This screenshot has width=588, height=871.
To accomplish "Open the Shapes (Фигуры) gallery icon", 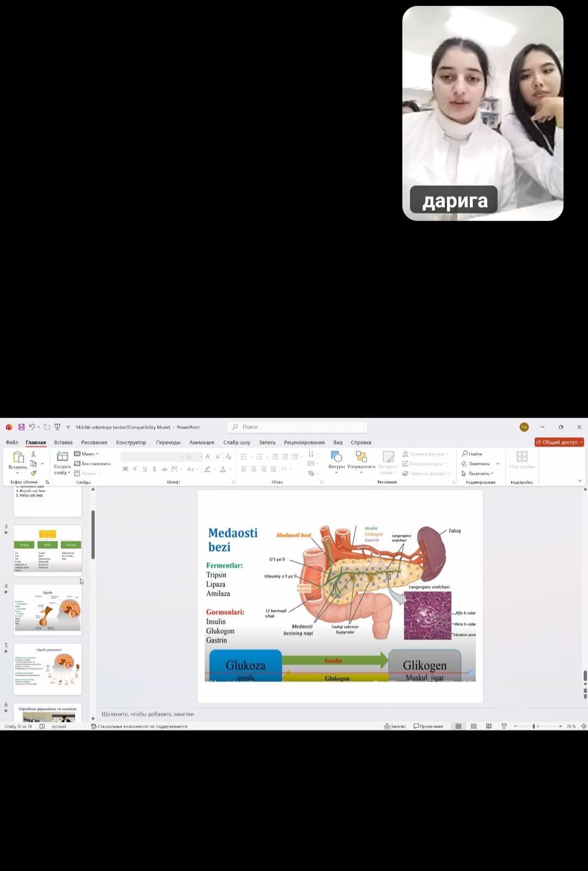I will pos(336,457).
